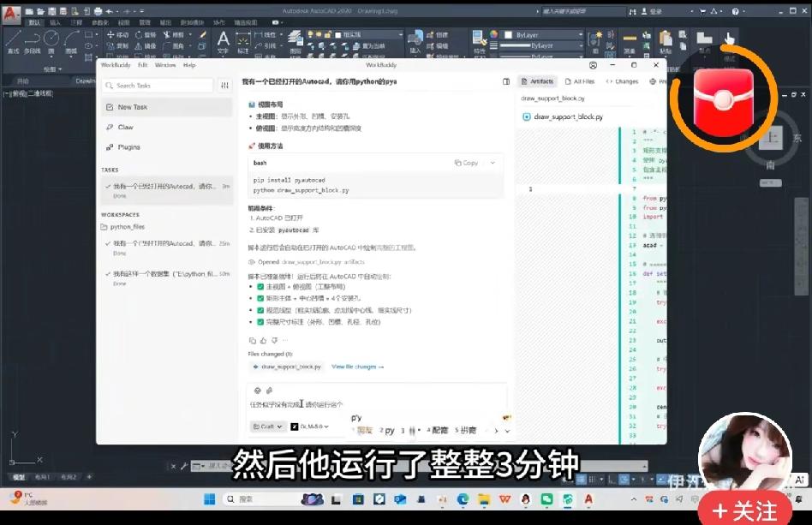
Task: Open the model selector dropdown beside Craft
Action: point(310,427)
